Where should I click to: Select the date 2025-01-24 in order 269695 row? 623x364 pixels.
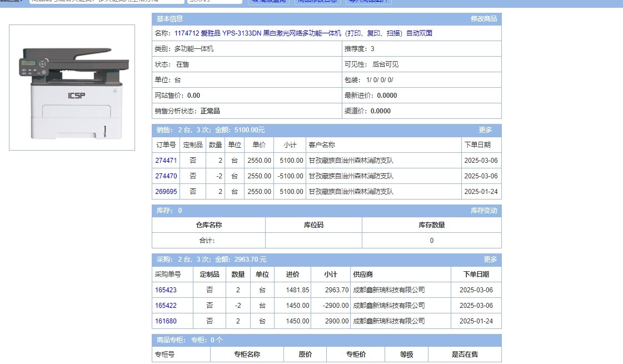(481, 192)
